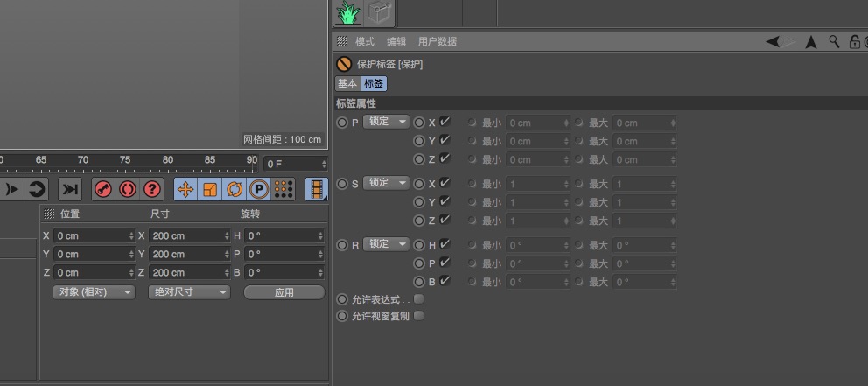Uncheck the S row X lock checkbox
Image resolution: width=868 pixels, height=386 pixels.
444,182
